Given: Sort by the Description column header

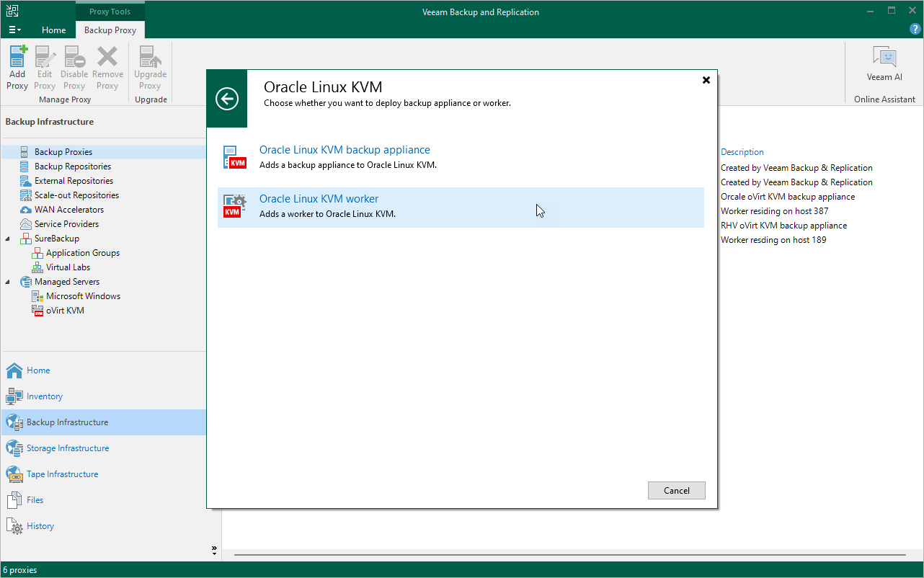Looking at the screenshot, I should click(742, 152).
